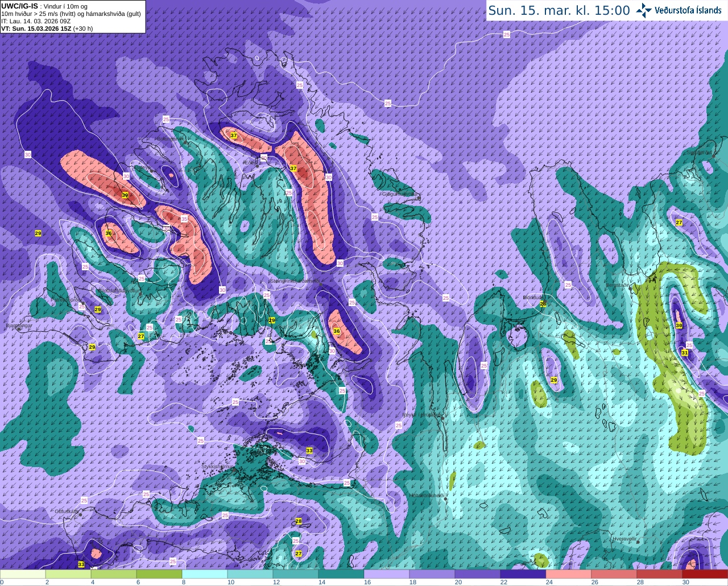Click the Bíldudalsflugvöllur station label

tap(119, 290)
